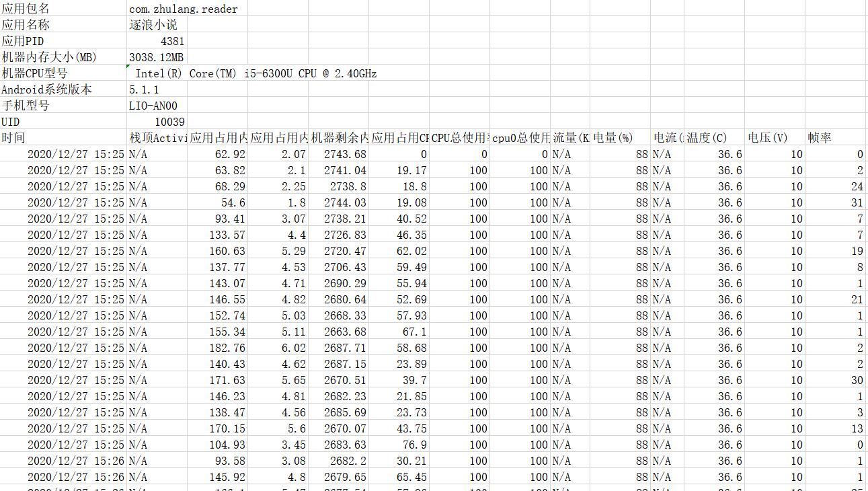Select the UID value 10039
The height and width of the screenshot is (491, 868).
pos(157,122)
